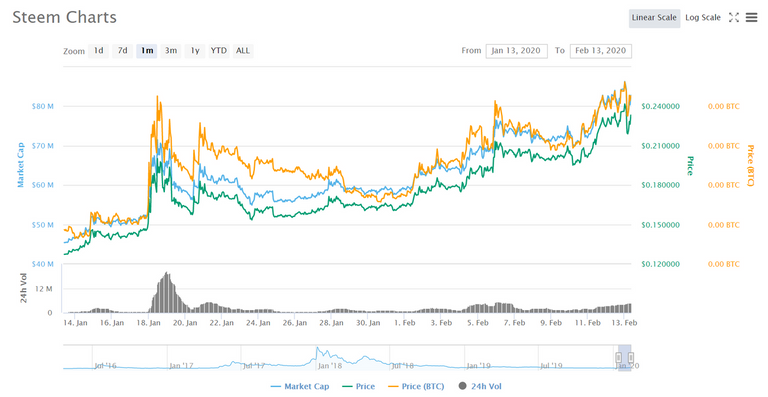Click the Jan '18 peak in navigator
768x397 pixels.
point(317,350)
